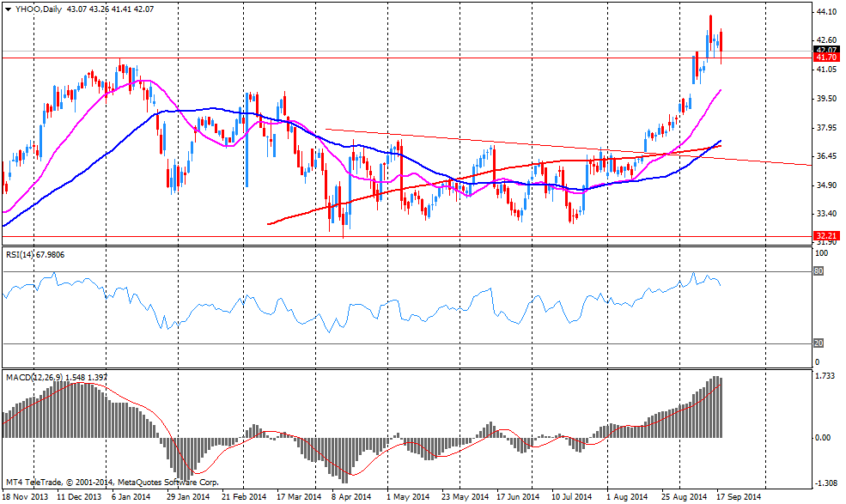Click the current price 42.07 tag
The height and width of the screenshot is (504, 846).
[x=826, y=50]
